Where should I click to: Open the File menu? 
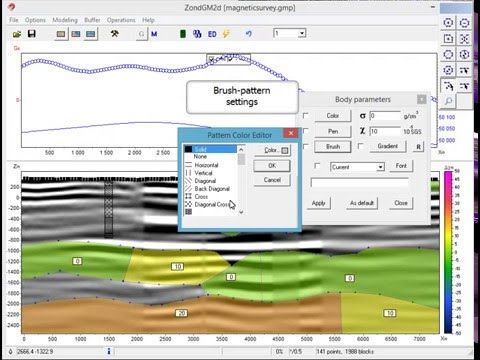14,20
